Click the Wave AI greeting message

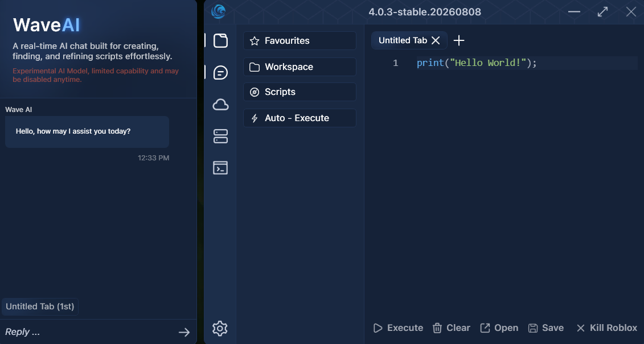87,131
